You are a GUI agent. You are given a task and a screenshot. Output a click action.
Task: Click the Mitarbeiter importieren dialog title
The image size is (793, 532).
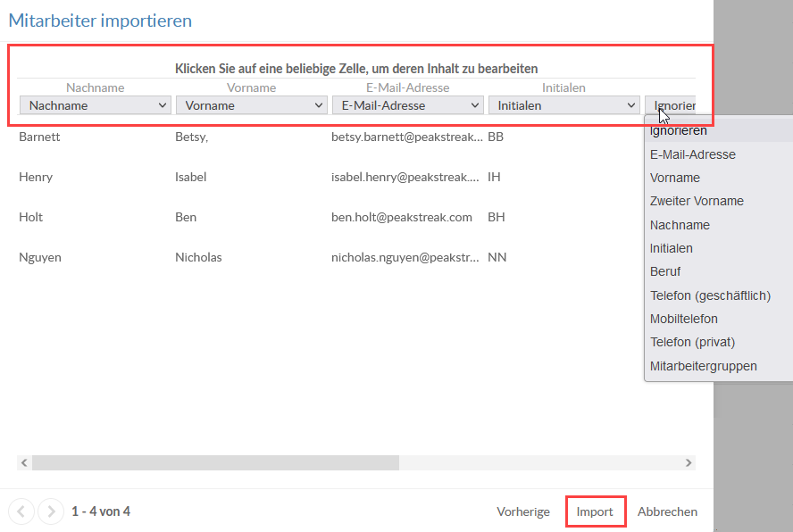[x=100, y=21]
